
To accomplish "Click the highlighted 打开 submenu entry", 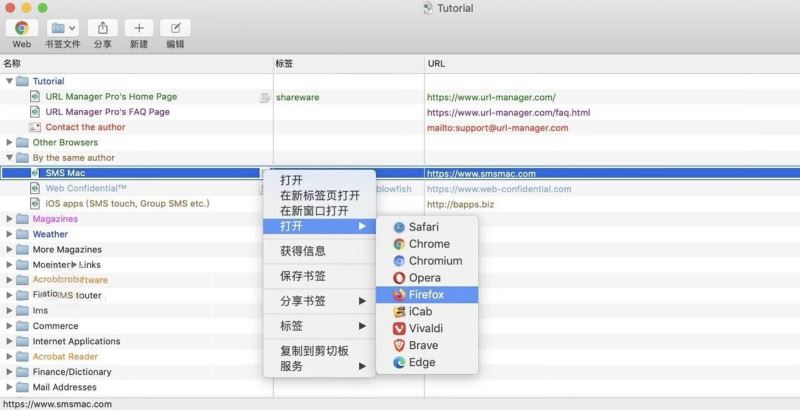I will coord(319,226).
